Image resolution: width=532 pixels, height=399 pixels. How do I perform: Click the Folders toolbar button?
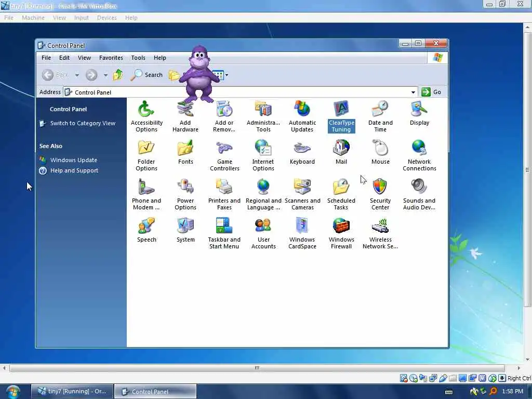pyautogui.click(x=174, y=75)
